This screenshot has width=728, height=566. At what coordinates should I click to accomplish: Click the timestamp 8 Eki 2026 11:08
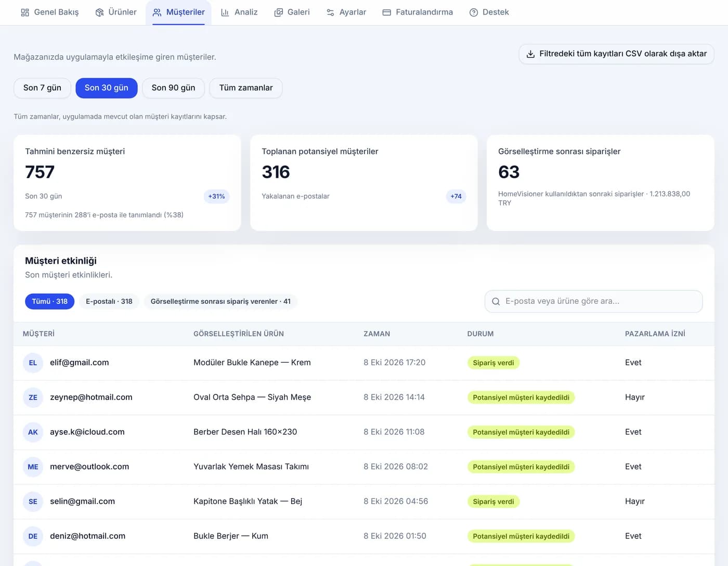(x=394, y=432)
